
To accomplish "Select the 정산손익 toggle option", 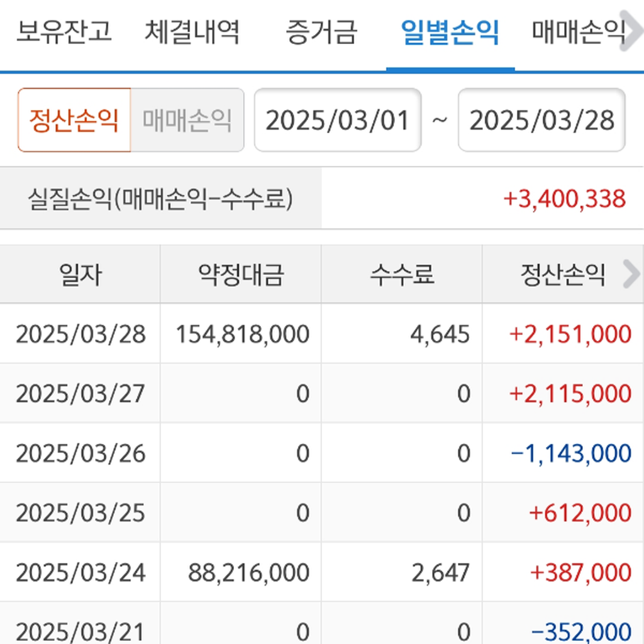I will (74, 120).
